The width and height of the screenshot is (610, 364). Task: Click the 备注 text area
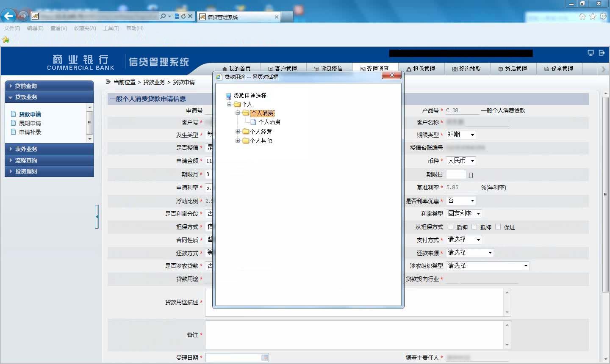(x=354, y=334)
